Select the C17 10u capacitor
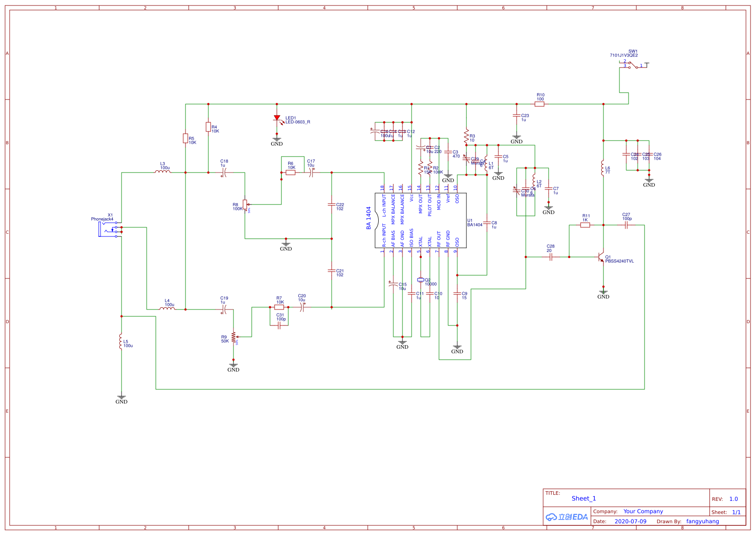Screen dimensions: 756x535 coord(311,173)
